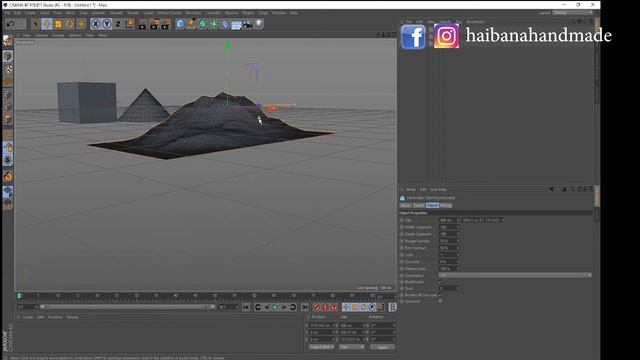Click the Coordinate System icon
This screenshot has width=640, height=360.
(130, 24)
